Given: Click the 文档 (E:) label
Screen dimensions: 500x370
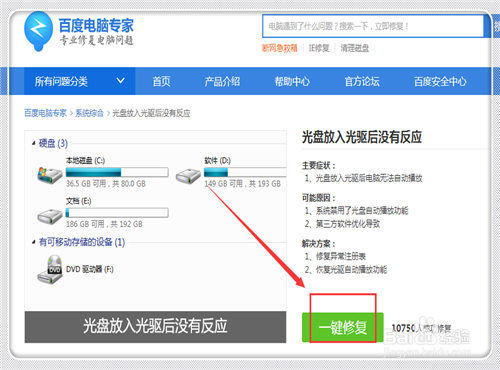Looking at the screenshot, I should point(79,201).
